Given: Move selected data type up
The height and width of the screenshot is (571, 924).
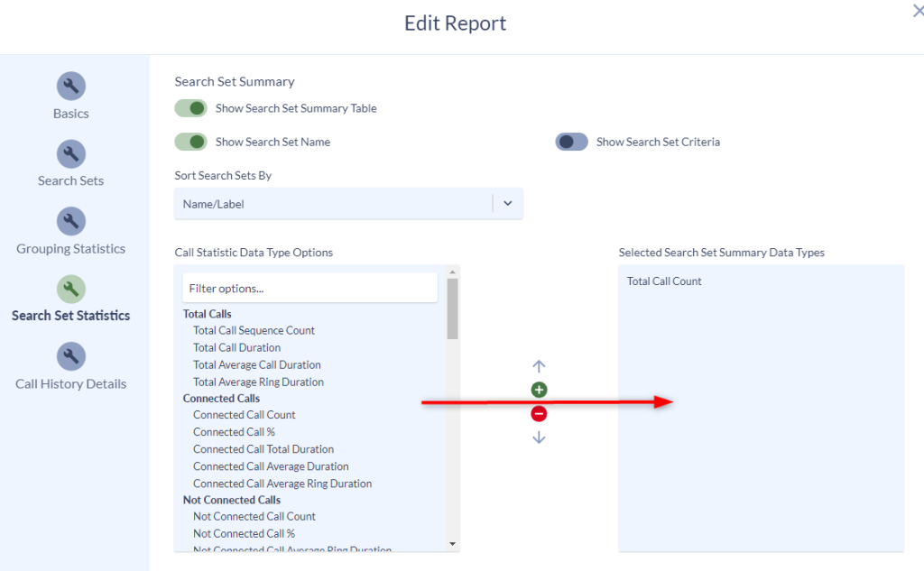Looking at the screenshot, I should pyautogui.click(x=539, y=366).
